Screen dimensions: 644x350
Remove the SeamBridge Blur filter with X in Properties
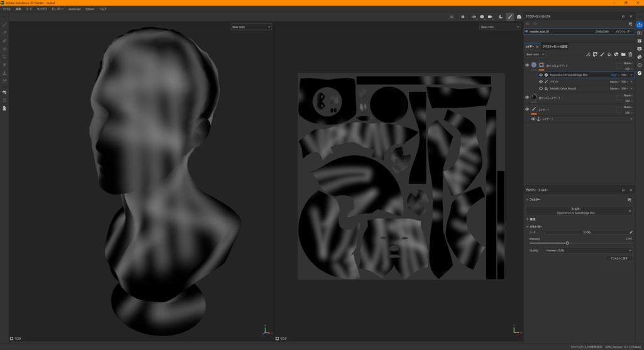[630, 211]
